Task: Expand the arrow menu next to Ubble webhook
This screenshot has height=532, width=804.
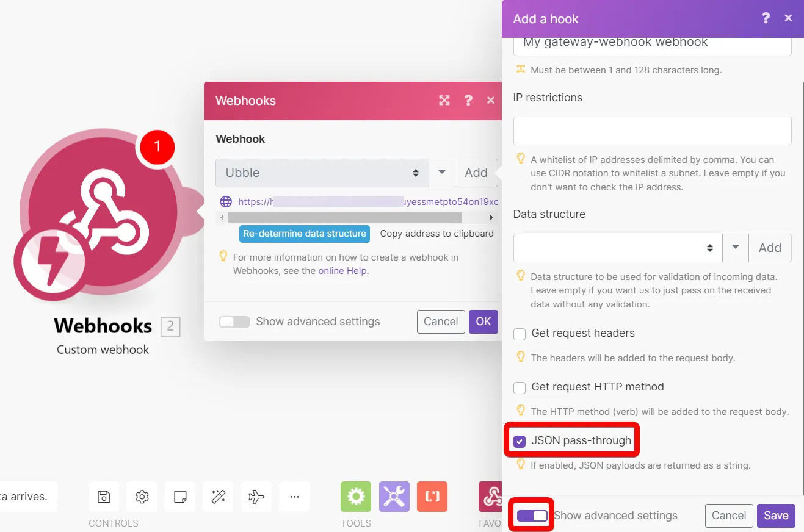Action: [x=442, y=173]
